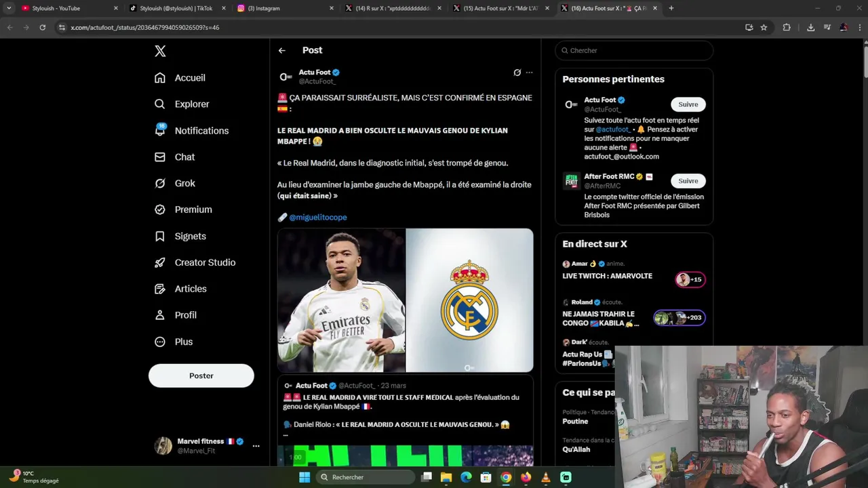The width and height of the screenshot is (868, 488).
Task: Bookmark this page with the star
Action: click(764, 28)
